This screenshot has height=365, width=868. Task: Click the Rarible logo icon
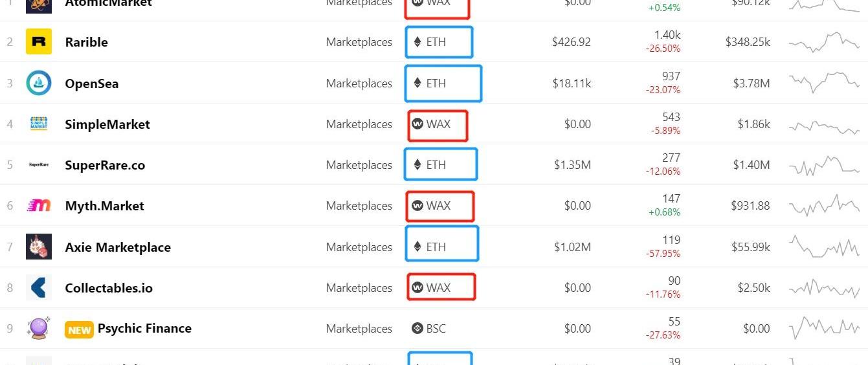[x=39, y=42]
